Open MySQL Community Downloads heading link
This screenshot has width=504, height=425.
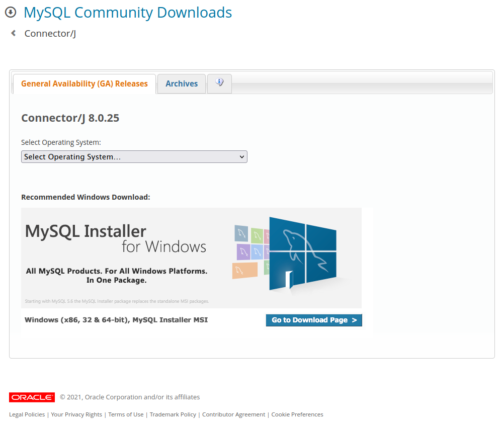(128, 13)
